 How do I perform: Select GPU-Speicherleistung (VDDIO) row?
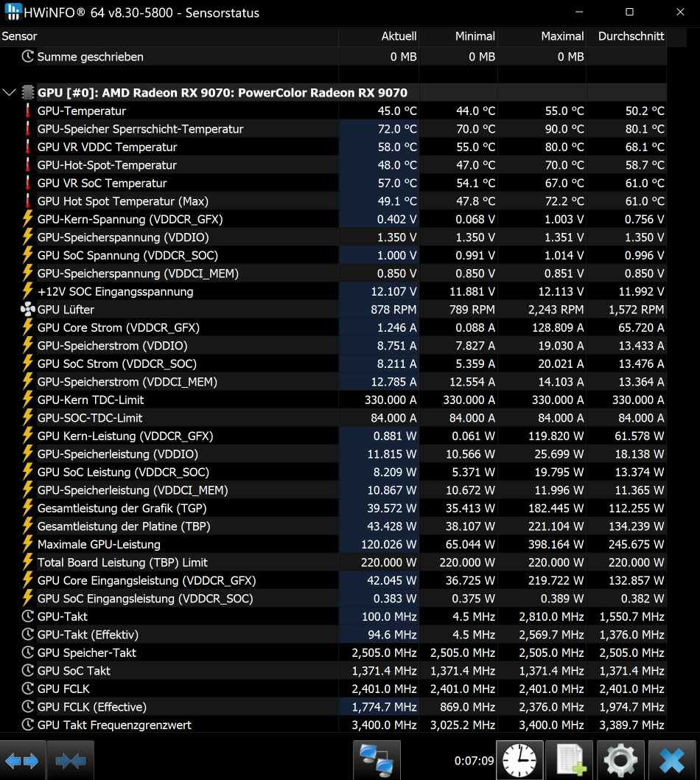click(x=333, y=453)
